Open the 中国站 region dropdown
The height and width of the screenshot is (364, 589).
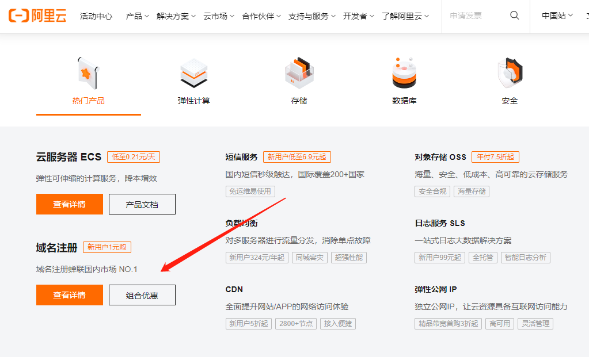[x=556, y=16]
